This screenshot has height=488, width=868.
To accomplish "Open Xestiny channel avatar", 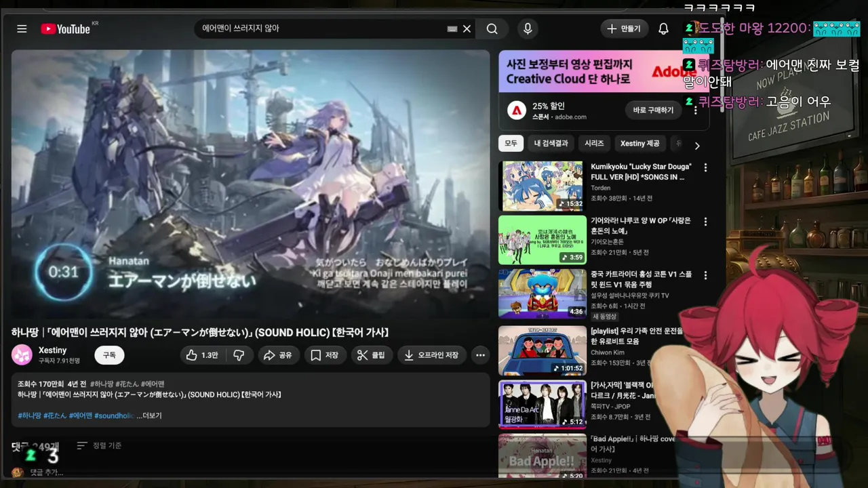I will click(x=22, y=354).
